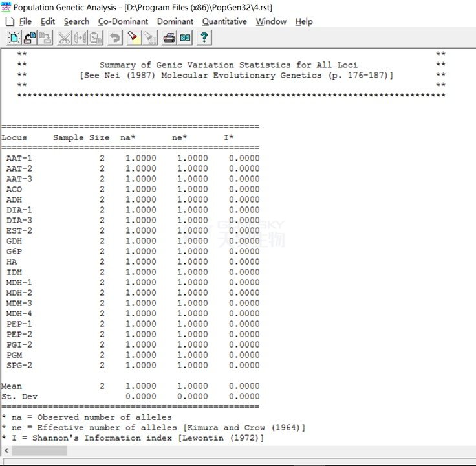Click the ACO locus row label

14,189
